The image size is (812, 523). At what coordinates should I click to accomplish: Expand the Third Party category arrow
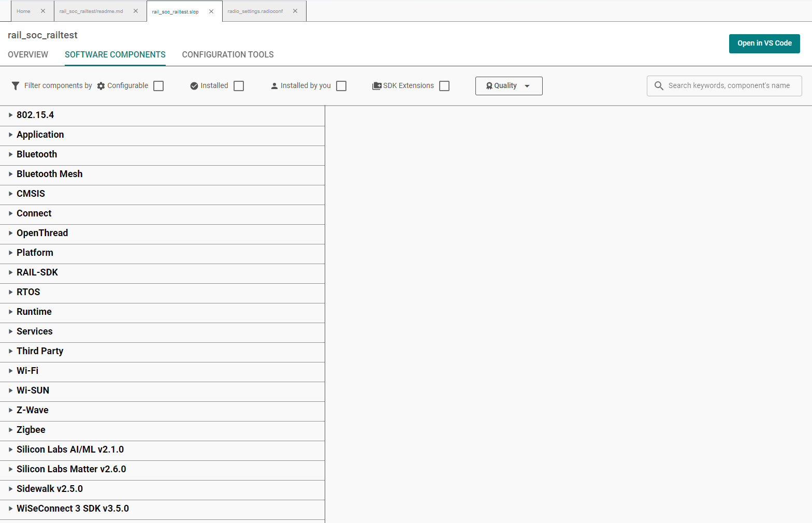(10, 351)
